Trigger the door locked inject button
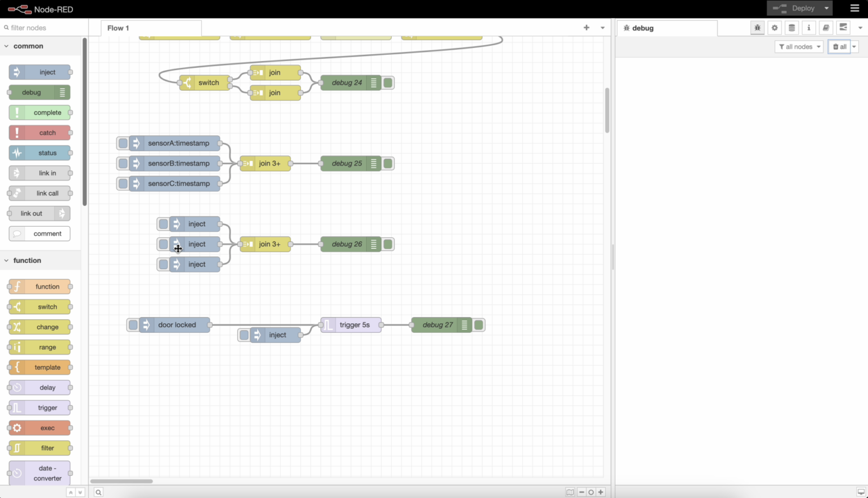Screen dimensions: 868x498 133,325
